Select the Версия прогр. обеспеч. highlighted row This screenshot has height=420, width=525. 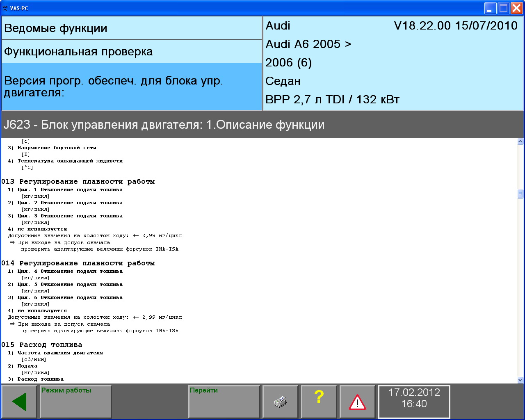(x=131, y=87)
